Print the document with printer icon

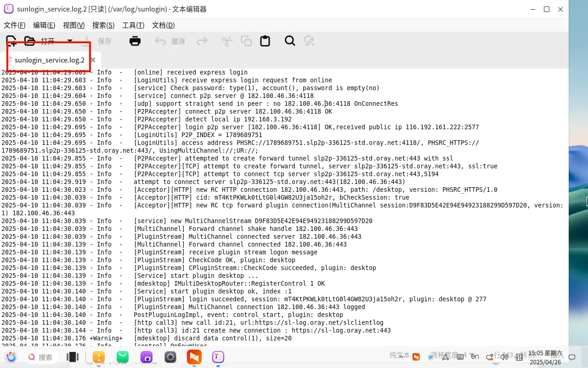coord(135,41)
